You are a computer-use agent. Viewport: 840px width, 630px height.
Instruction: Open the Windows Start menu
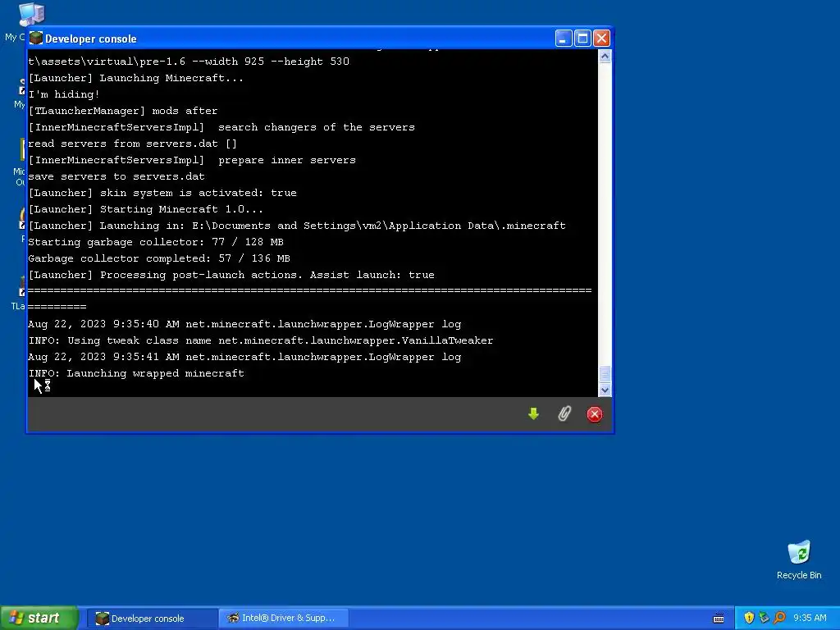pyautogui.click(x=39, y=618)
